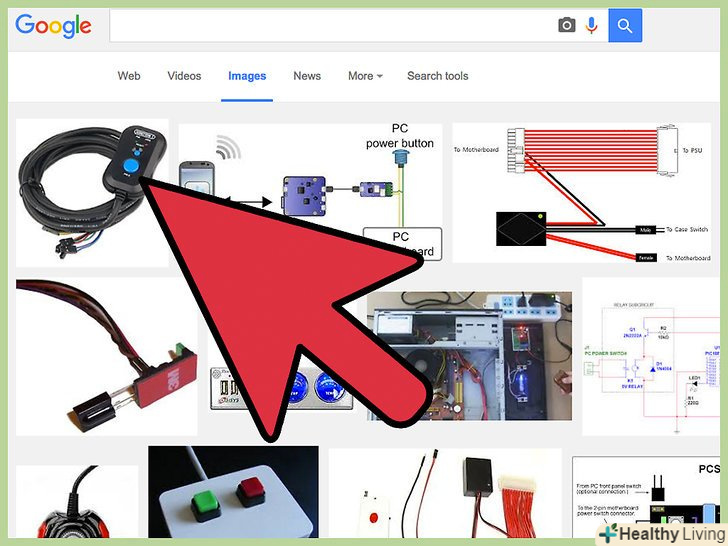Screen dimensions: 728x546
Task: Click the blue search magnifier button
Action: pyautogui.click(x=625, y=26)
